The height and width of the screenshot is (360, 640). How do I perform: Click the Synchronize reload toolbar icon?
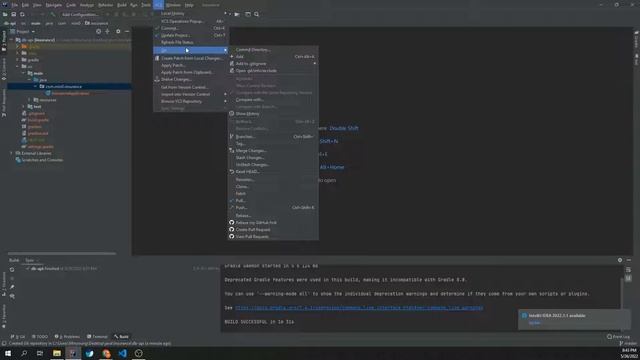click(22, 14)
